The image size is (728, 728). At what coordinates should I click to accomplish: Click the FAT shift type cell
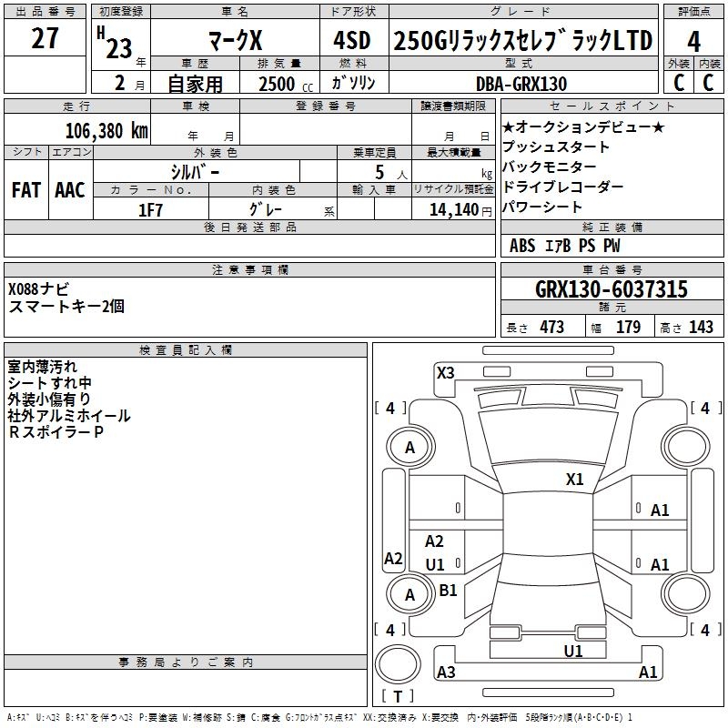click(25, 190)
